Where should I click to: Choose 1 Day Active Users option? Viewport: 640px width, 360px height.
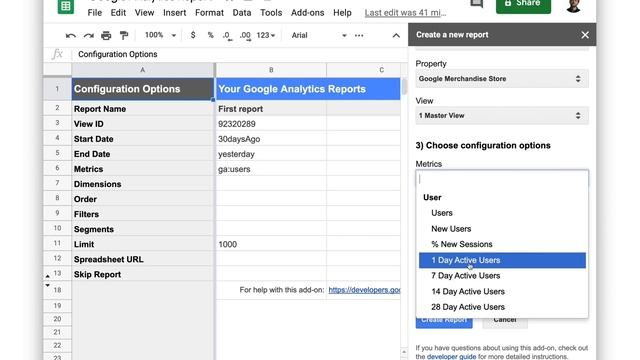[502, 260]
